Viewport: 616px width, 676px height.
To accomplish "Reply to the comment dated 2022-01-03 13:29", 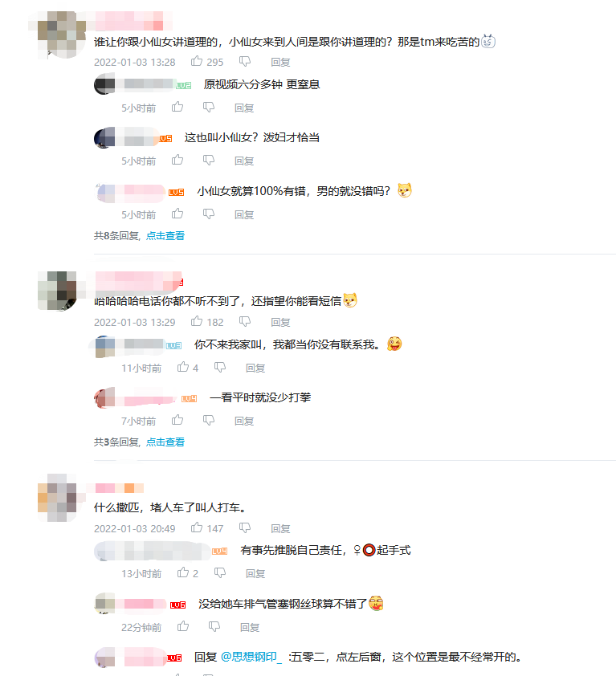I will [280, 322].
